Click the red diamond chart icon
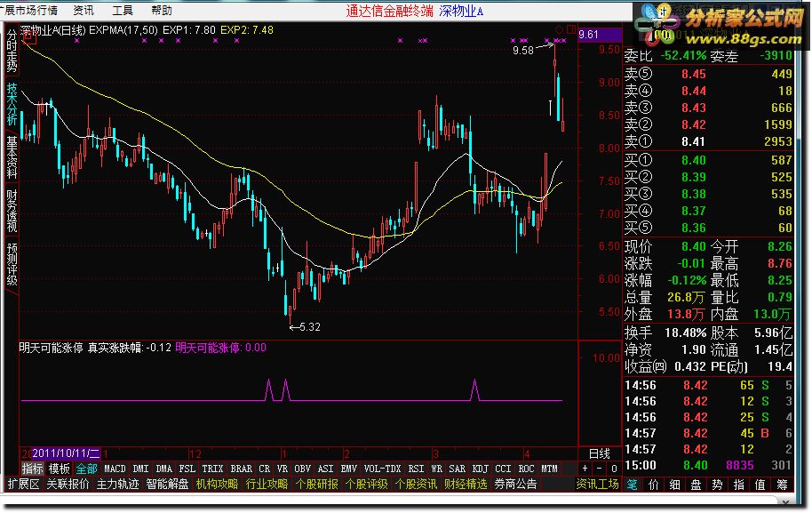Image resolution: width=812 pixels, height=513 pixels. coord(560,29)
